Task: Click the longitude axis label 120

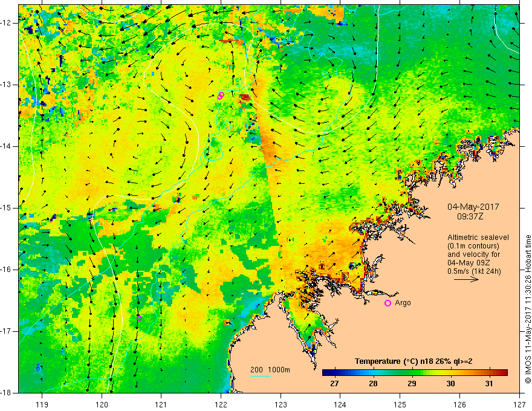Action: pyautogui.click(x=102, y=404)
